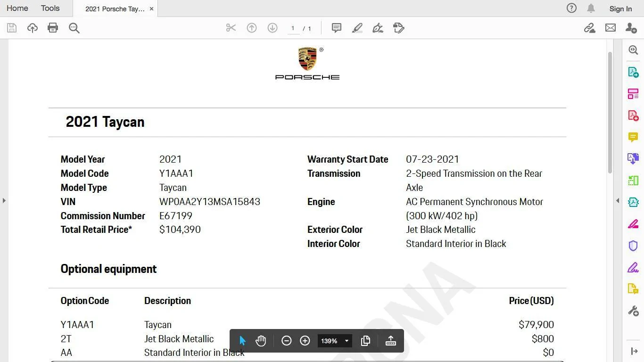Open page display options icon

coord(365,341)
